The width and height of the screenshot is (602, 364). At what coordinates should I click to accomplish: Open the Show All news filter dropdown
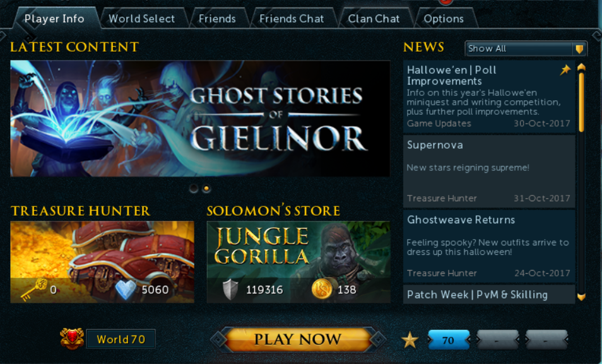point(526,49)
